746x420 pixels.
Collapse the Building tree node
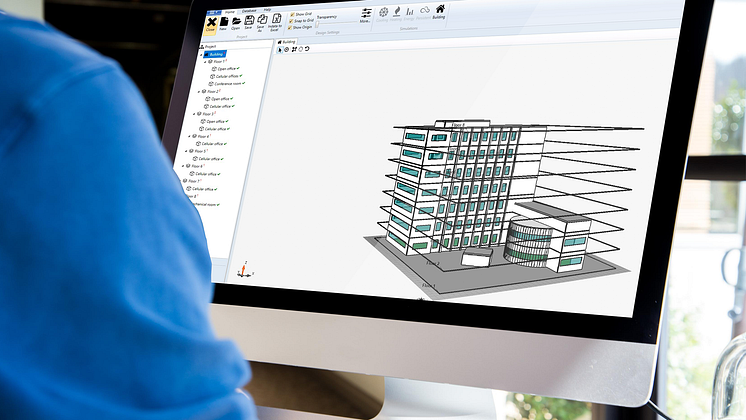coord(201,55)
